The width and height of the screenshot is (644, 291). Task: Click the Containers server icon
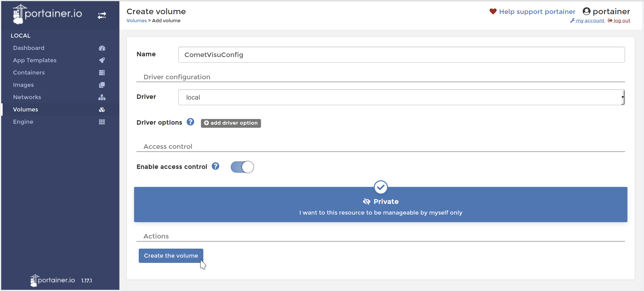click(102, 73)
